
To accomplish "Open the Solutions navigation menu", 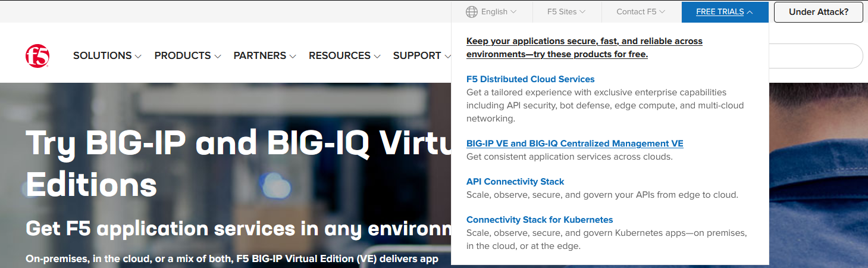I will click(102, 55).
